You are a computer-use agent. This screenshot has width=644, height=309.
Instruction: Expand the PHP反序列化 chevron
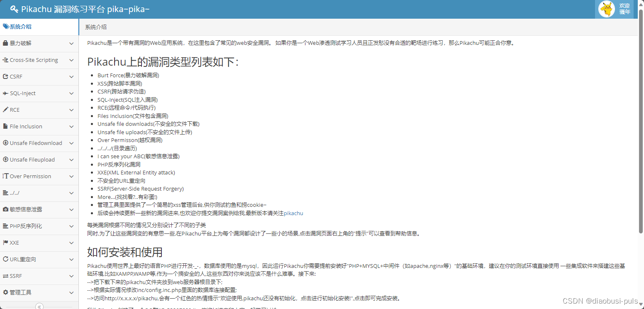(71, 226)
